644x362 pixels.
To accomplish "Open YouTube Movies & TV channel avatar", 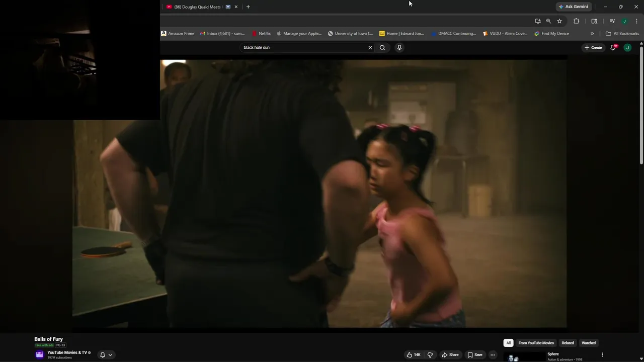I will [39, 354].
